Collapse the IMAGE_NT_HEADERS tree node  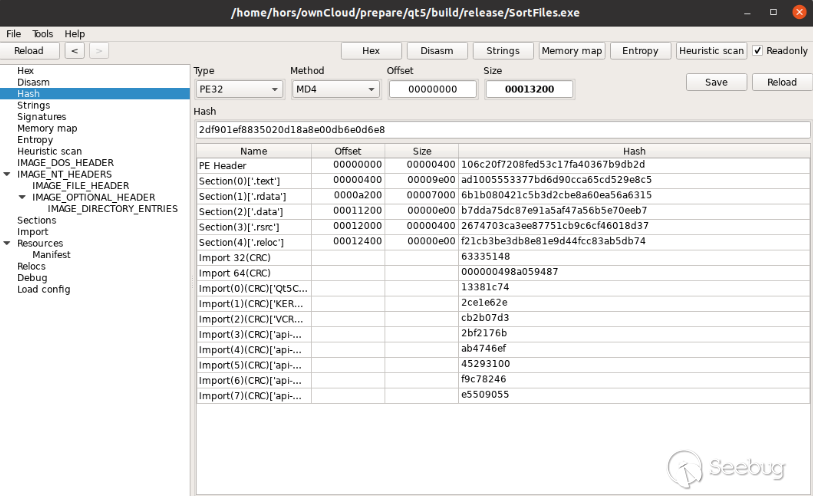(8, 174)
